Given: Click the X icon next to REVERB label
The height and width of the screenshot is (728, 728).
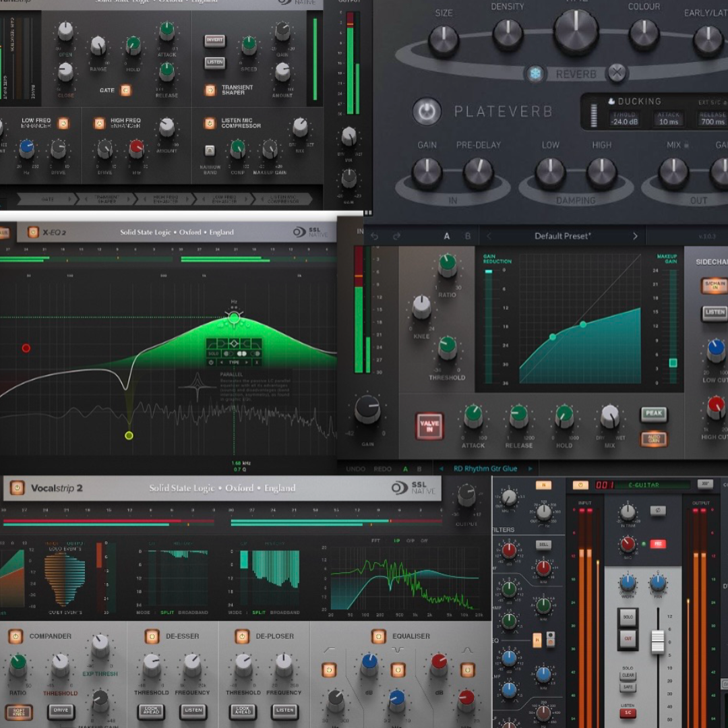Looking at the screenshot, I should coord(617,73).
